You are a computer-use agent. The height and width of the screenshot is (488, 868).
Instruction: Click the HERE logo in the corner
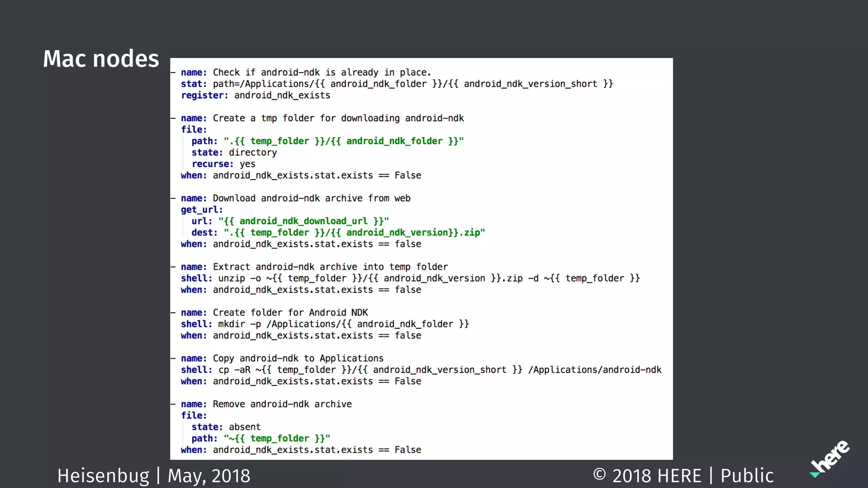pos(830,459)
